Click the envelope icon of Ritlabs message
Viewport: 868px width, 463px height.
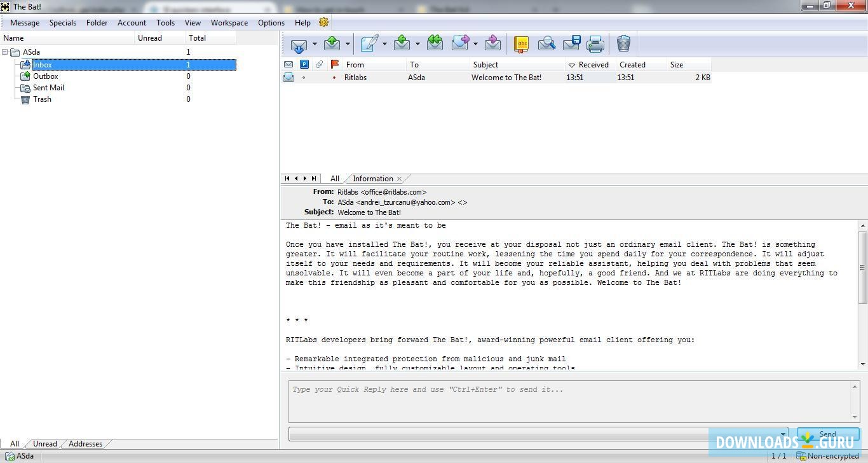[288, 78]
